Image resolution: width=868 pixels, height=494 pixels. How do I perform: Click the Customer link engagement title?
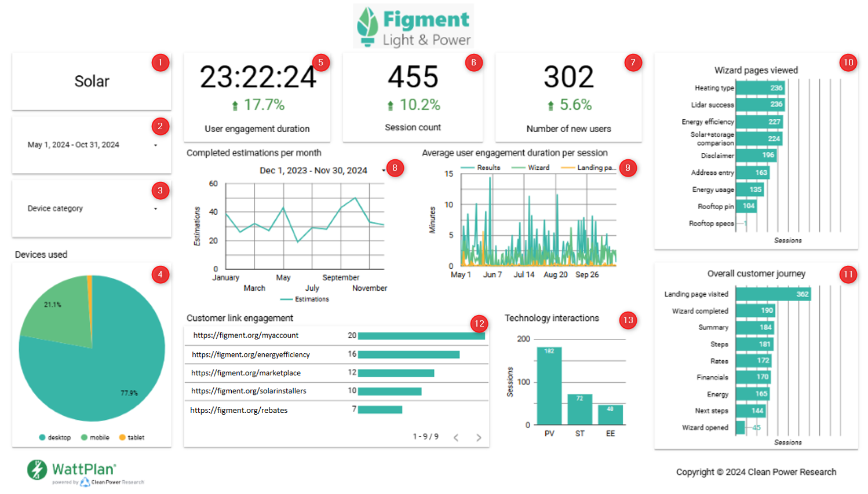pos(240,318)
